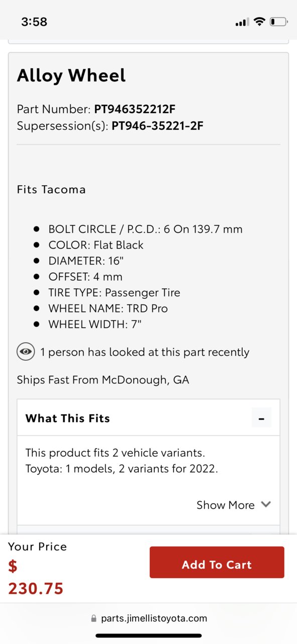Tap the battery indicator icon
The image size is (297, 644).
coord(278,22)
